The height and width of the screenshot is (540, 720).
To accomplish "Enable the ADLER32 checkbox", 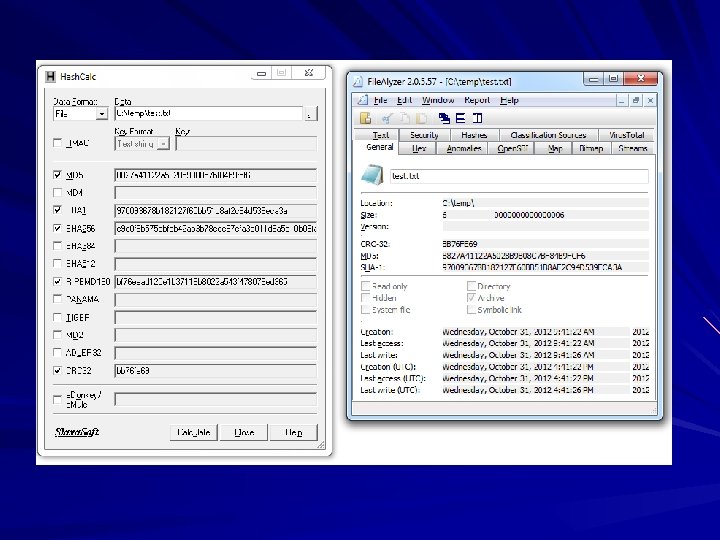I will (x=57, y=352).
